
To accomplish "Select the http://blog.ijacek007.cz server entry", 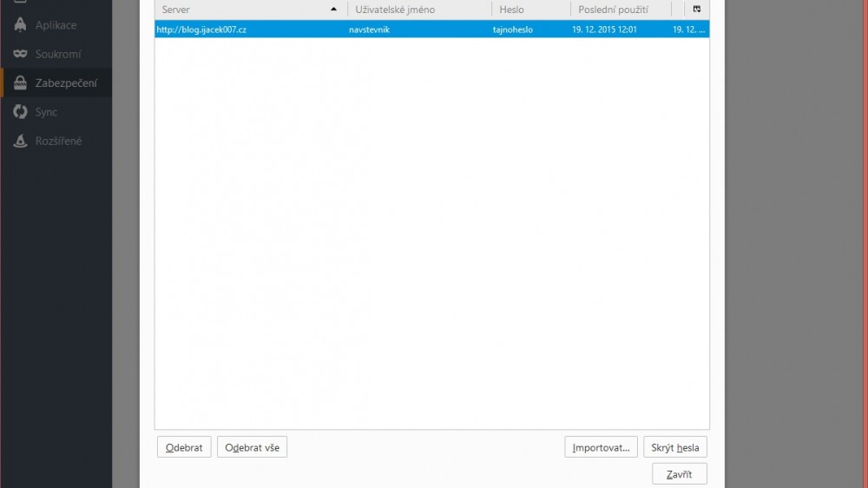I will (201, 30).
